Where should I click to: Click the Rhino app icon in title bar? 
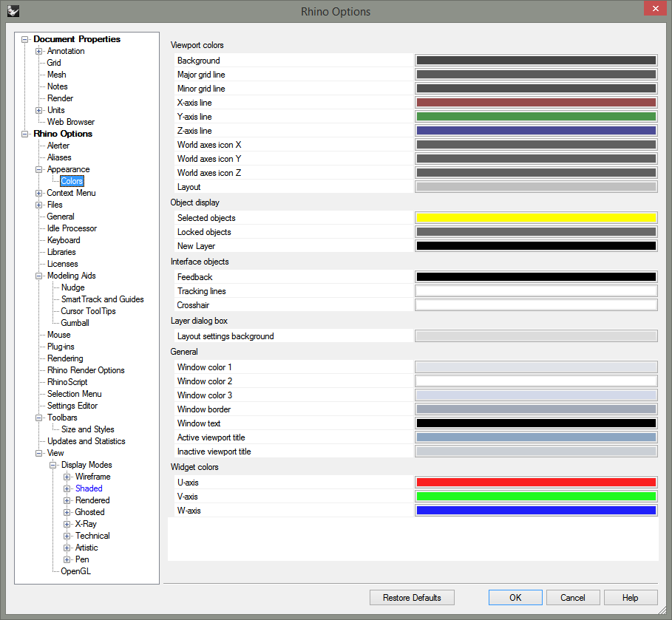click(13, 11)
